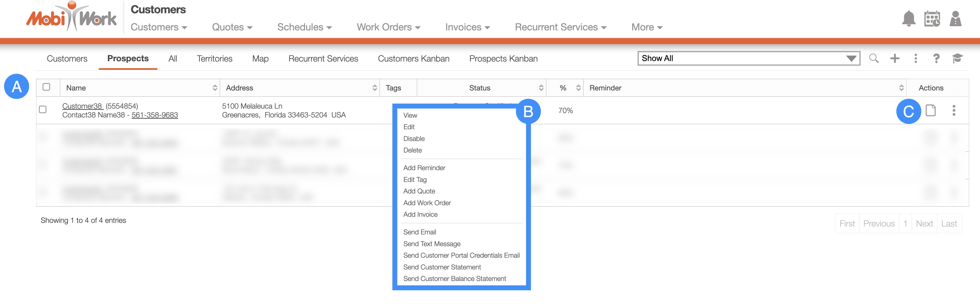This screenshot has height=304, width=980.
Task: Open the help question mark icon
Action: (x=936, y=58)
